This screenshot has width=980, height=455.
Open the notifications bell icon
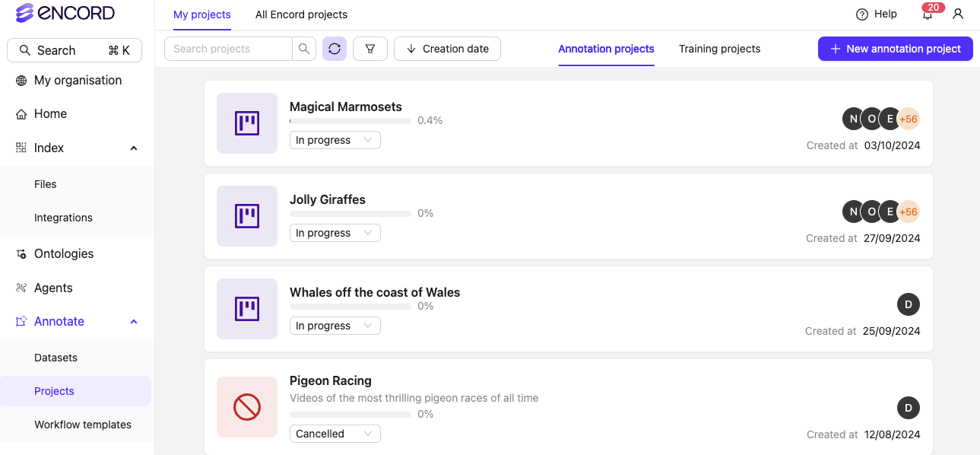pos(928,14)
